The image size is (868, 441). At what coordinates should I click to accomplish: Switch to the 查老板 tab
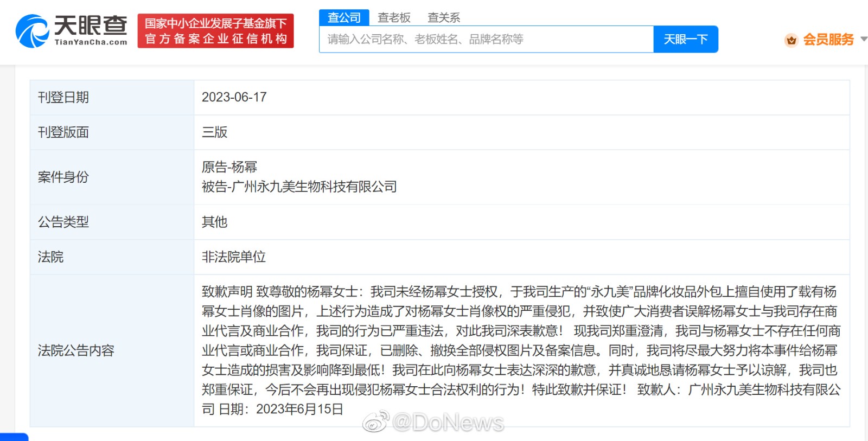tap(394, 17)
